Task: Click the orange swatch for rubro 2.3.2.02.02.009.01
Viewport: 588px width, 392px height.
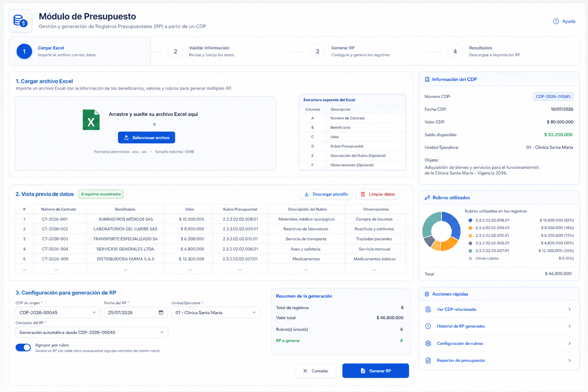Action: tap(470, 228)
